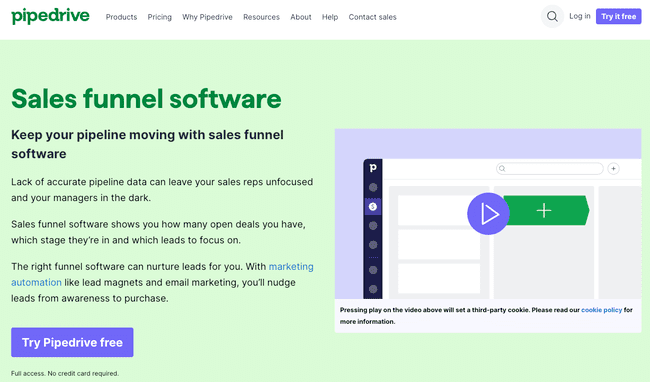Click the Pipedrive 'p' icon in the video sidebar
Screen dimensions: 650x382
(373, 168)
